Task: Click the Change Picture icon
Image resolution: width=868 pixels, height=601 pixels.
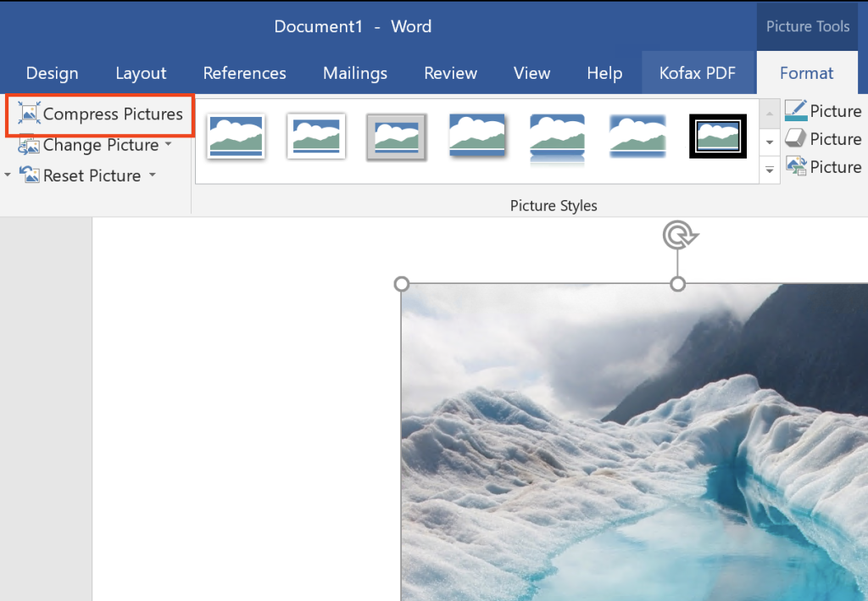Action: click(x=30, y=146)
